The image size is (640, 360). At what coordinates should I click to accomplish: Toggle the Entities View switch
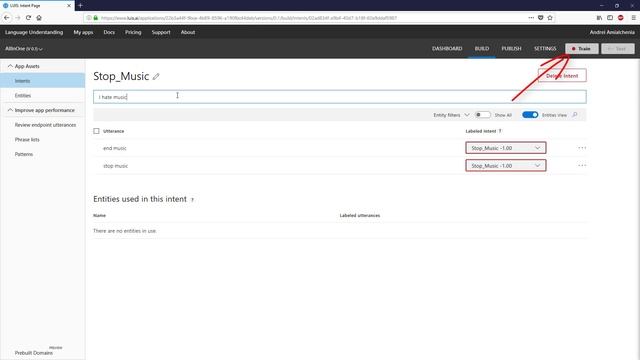pyautogui.click(x=530, y=115)
